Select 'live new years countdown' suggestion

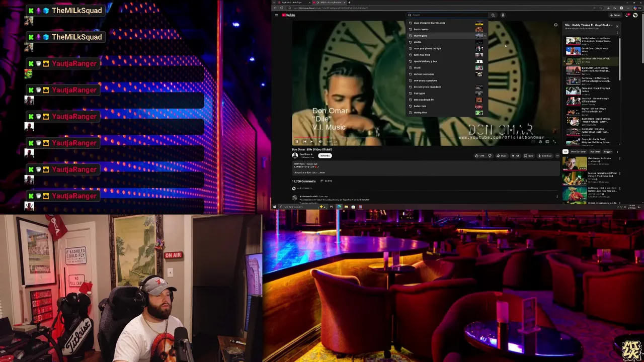point(446,87)
